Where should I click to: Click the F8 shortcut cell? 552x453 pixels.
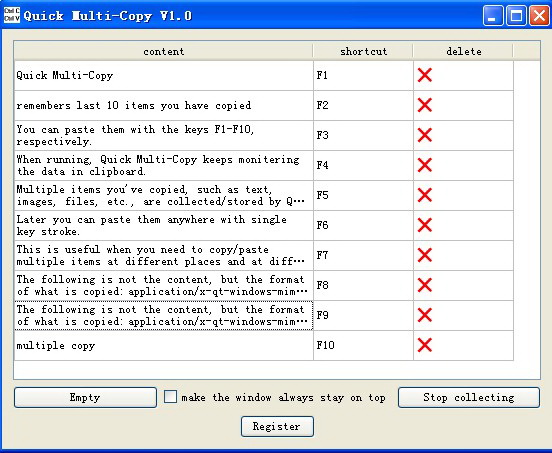pyautogui.click(x=363, y=285)
